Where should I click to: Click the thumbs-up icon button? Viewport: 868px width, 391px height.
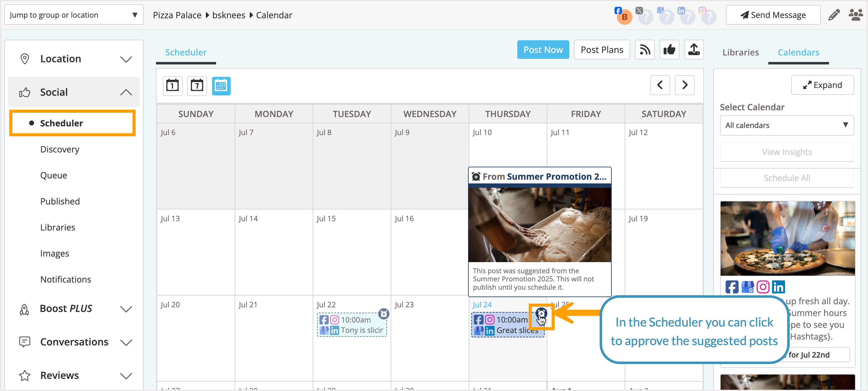(669, 50)
